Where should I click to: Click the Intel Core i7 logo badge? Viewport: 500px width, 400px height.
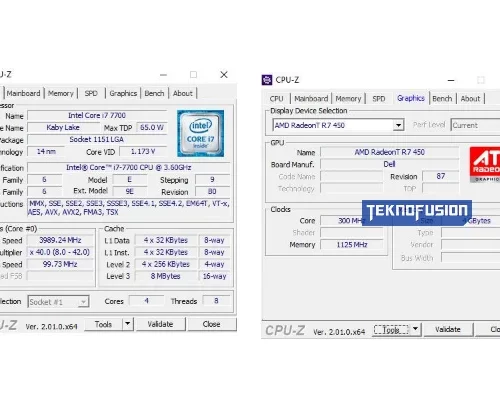(200, 133)
